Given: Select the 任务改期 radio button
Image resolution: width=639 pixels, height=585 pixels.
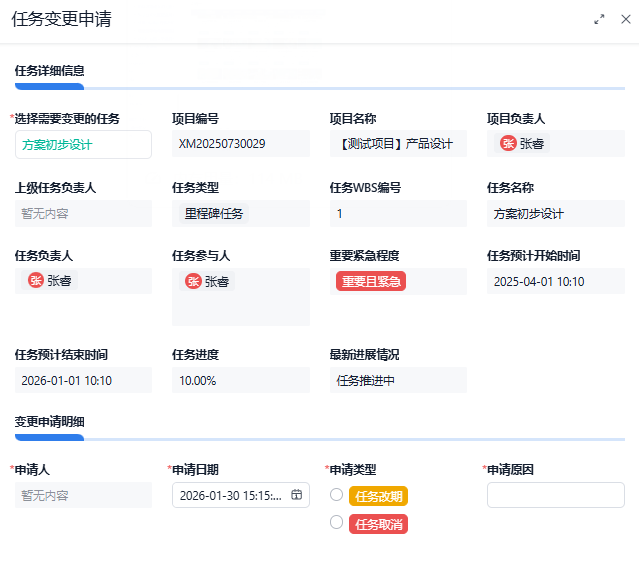Looking at the screenshot, I should [x=336, y=494].
